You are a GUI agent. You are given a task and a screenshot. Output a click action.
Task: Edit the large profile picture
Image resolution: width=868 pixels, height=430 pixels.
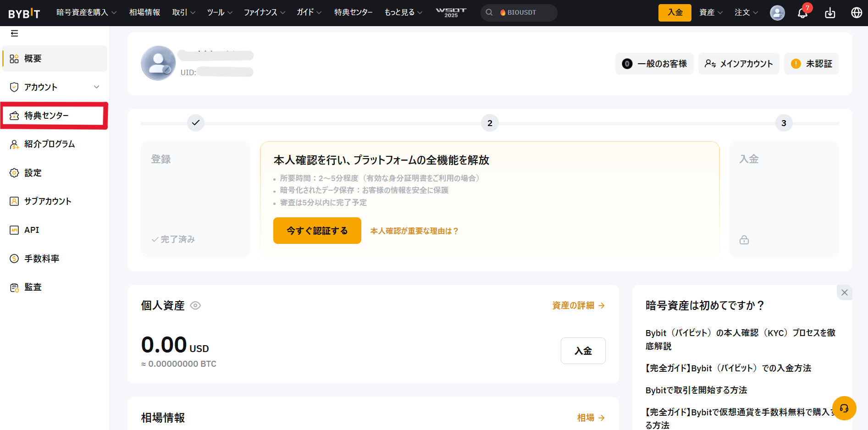coord(158,63)
